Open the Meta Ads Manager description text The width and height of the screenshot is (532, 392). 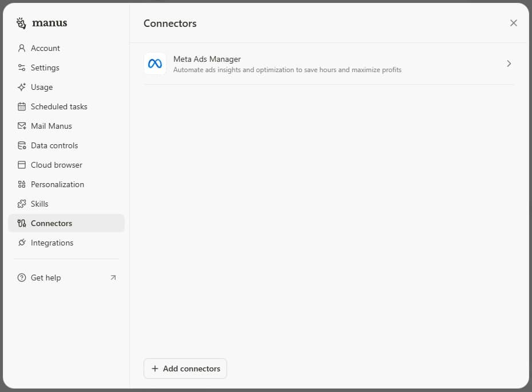point(287,70)
